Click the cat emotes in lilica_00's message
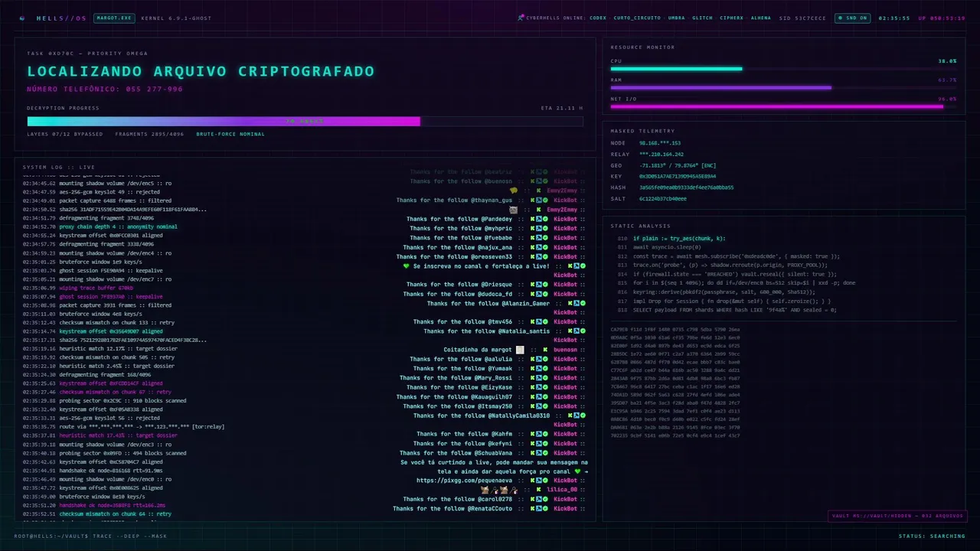The image size is (980, 551). tap(499, 490)
